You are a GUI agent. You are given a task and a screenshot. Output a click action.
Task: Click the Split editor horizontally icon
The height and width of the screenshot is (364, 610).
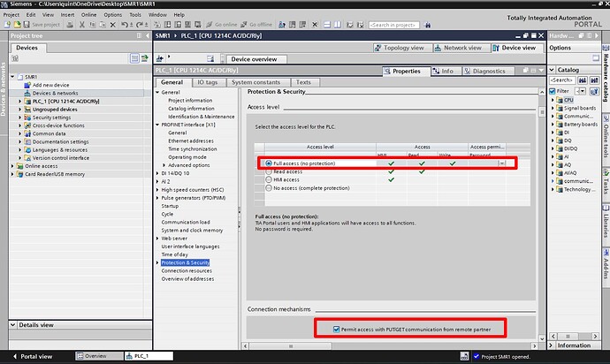click(327, 25)
